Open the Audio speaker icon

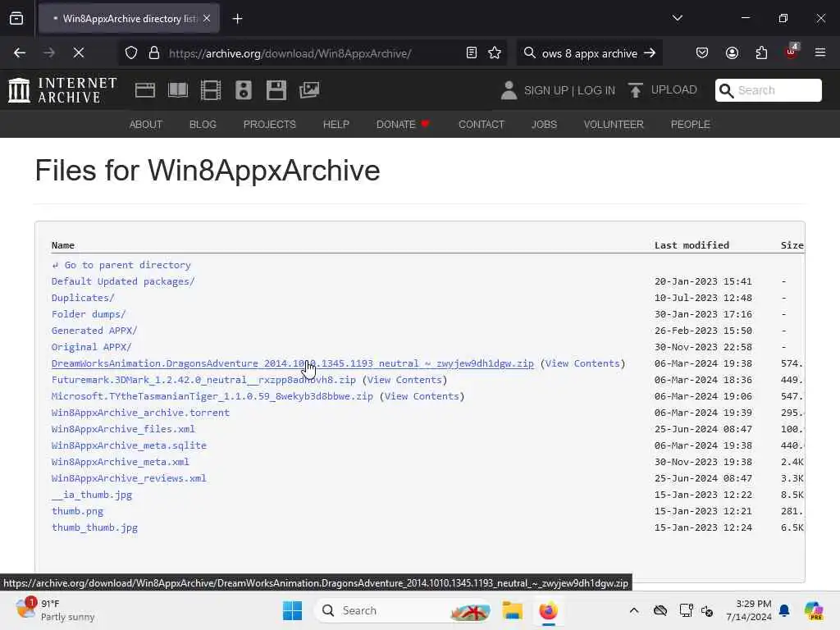coord(243,90)
